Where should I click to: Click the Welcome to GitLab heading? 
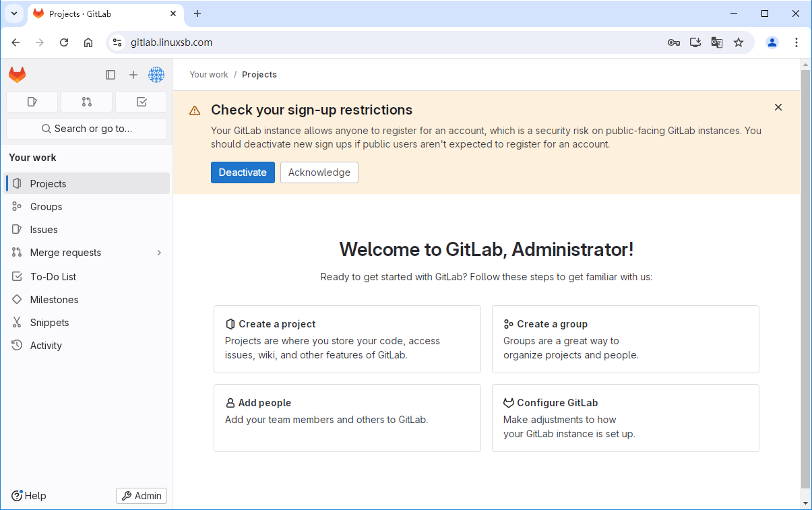487,249
